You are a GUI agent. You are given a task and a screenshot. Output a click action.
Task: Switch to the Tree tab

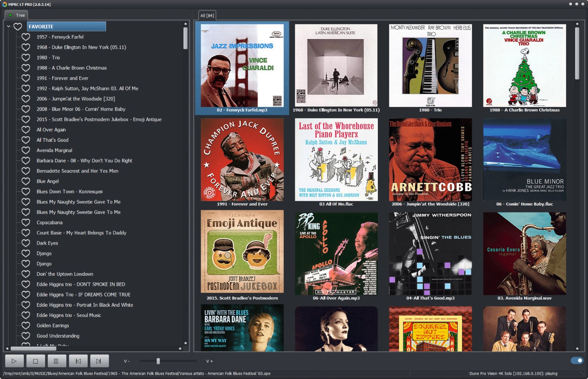17,15
